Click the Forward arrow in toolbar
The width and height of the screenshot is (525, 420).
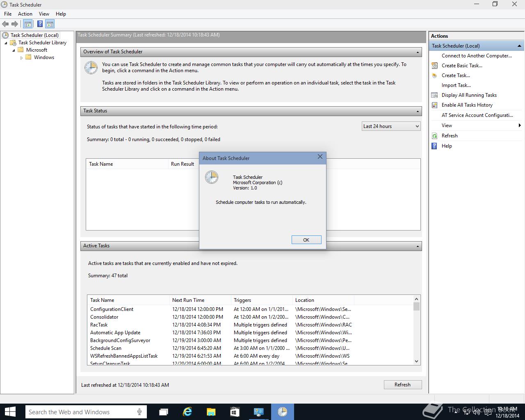click(15, 24)
